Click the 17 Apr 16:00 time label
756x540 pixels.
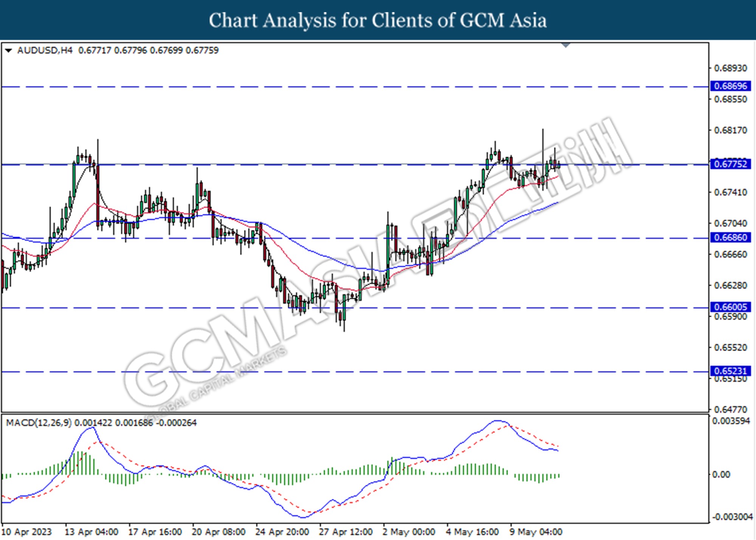coord(155,532)
